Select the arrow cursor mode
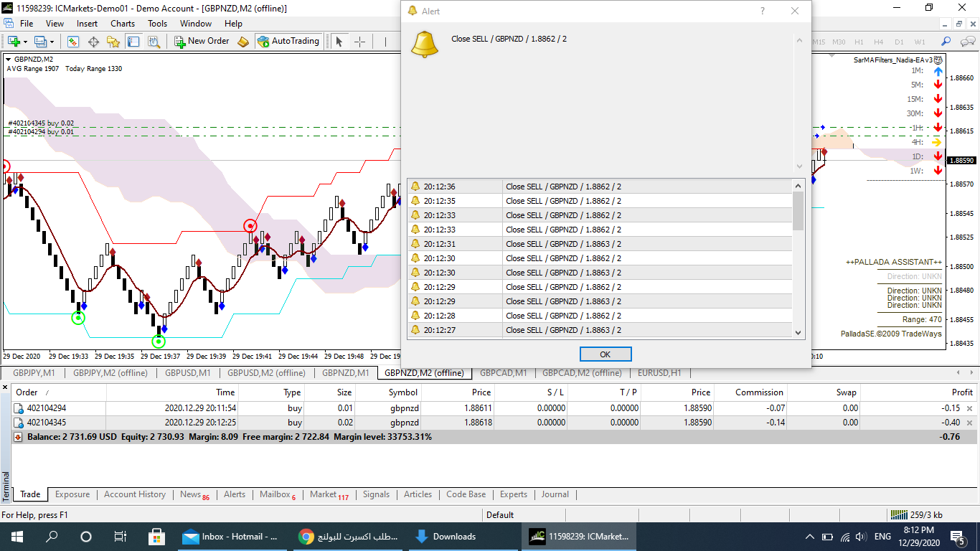The height and width of the screenshot is (551, 980). pos(340,42)
